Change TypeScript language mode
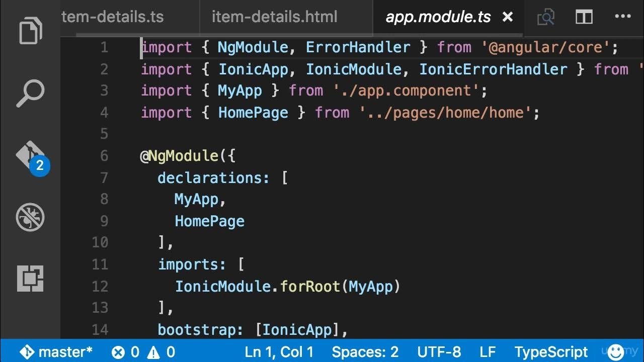This screenshot has height=362, width=644. [551, 351]
